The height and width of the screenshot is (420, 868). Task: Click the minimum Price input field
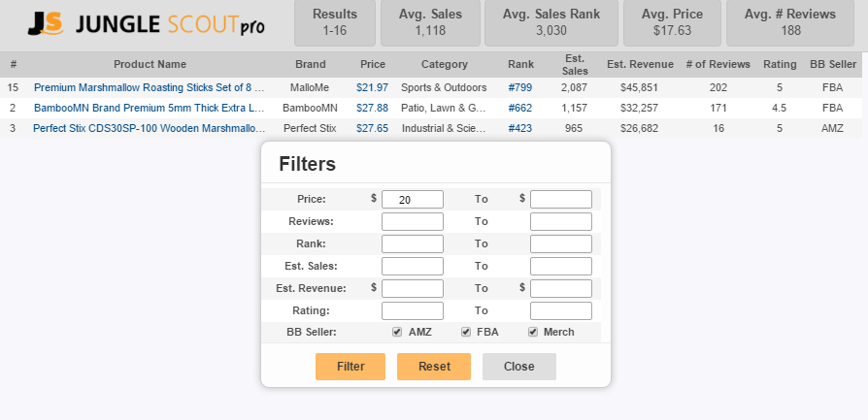click(x=413, y=199)
